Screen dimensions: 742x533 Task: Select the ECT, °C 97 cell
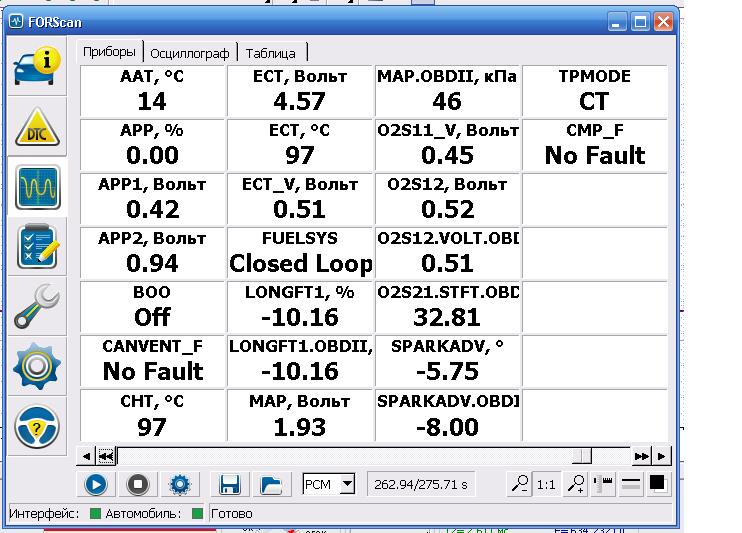(300, 144)
